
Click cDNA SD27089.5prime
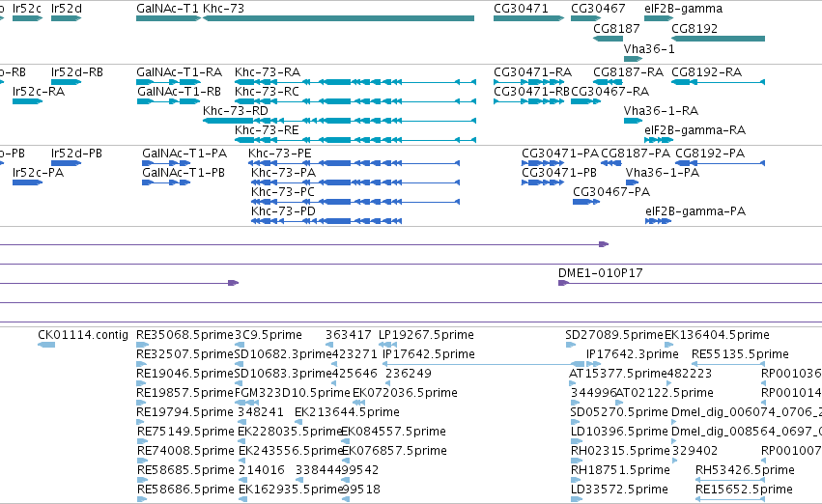(570, 345)
